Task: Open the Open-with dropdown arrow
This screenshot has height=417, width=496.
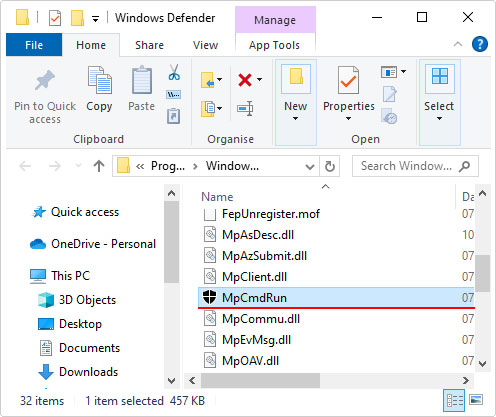Action: [404, 71]
